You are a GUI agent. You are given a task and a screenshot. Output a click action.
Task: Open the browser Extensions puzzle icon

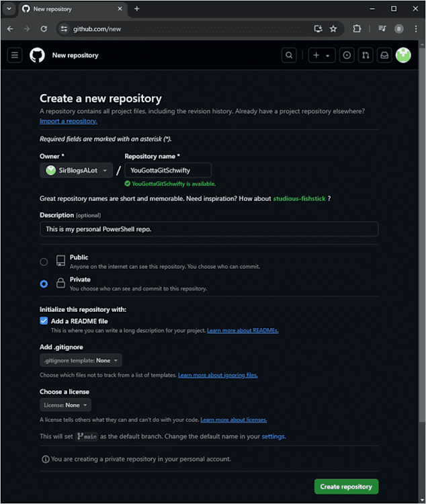click(x=357, y=29)
